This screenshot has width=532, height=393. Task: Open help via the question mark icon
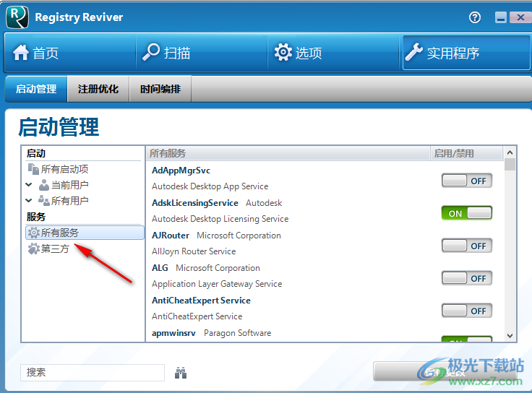tap(475, 17)
